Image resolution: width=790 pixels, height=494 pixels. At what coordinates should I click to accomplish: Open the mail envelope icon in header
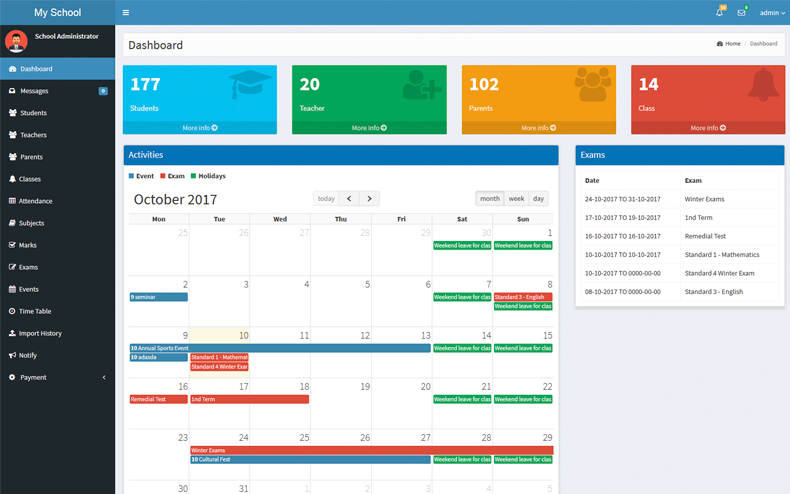click(x=741, y=13)
